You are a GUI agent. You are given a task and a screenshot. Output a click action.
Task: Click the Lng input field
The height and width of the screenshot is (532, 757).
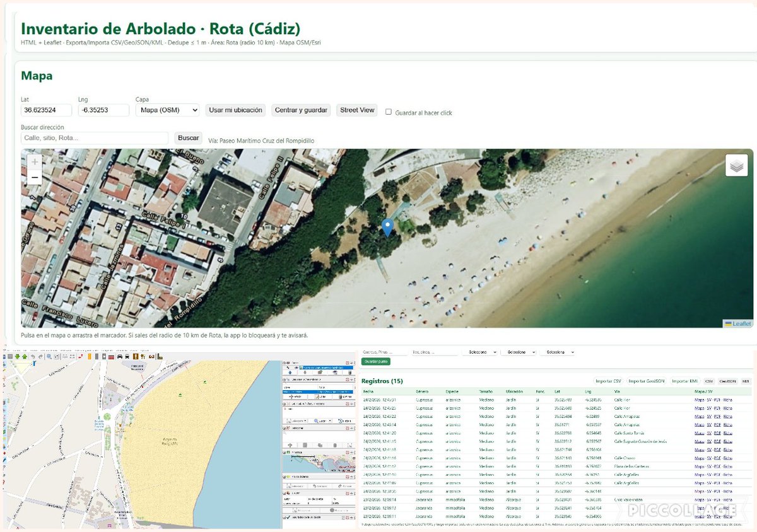pos(103,110)
